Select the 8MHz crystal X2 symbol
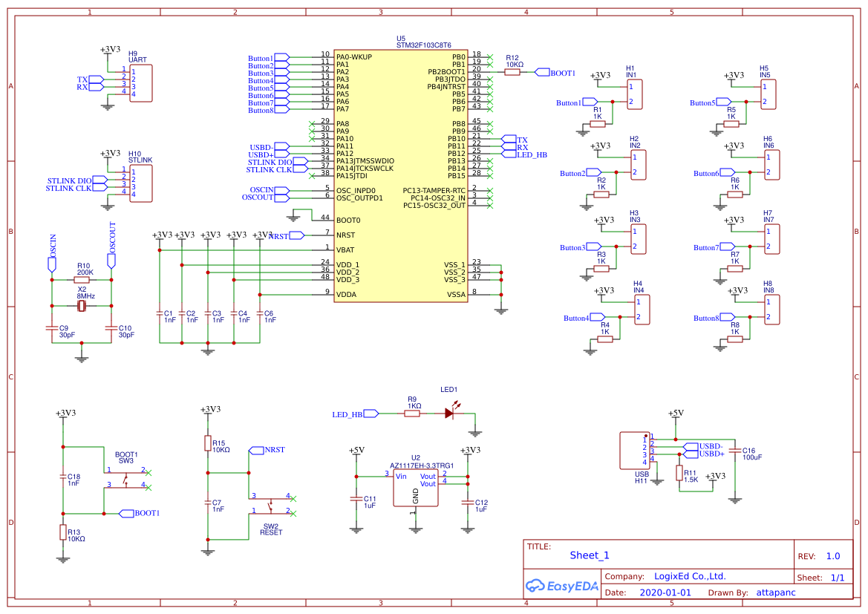868x614 pixels. pos(82,304)
